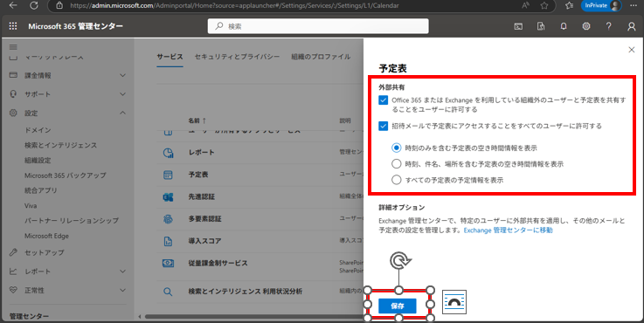Click the レポート row pie chart icon

[x=168, y=153]
